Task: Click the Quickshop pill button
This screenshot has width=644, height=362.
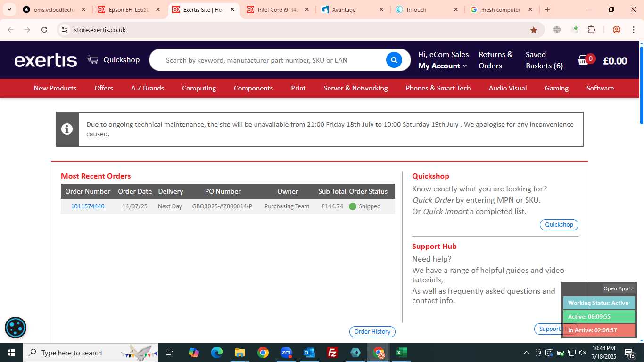Action: click(559, 225)
